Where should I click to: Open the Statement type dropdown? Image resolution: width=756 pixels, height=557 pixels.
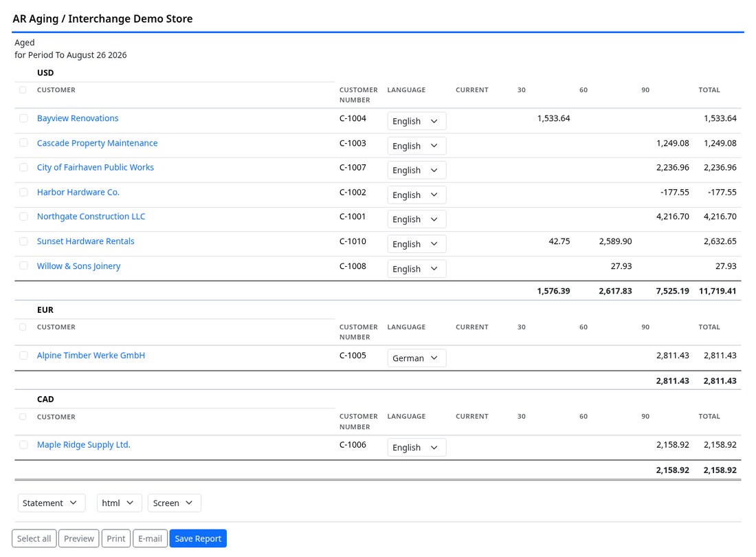(51, 503)
